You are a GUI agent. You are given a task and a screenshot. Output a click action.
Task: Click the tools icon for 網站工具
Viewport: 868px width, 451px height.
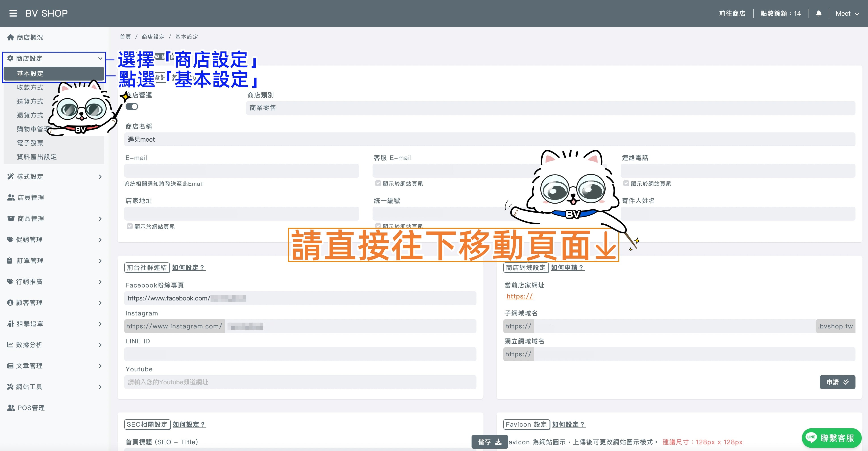(11, 387)
